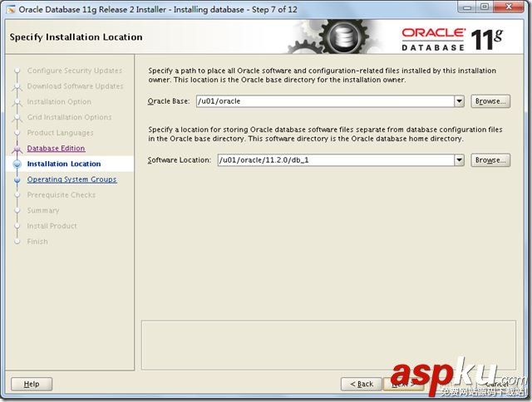Click the Installation Location step bullet icon

[x=17, y=164]
